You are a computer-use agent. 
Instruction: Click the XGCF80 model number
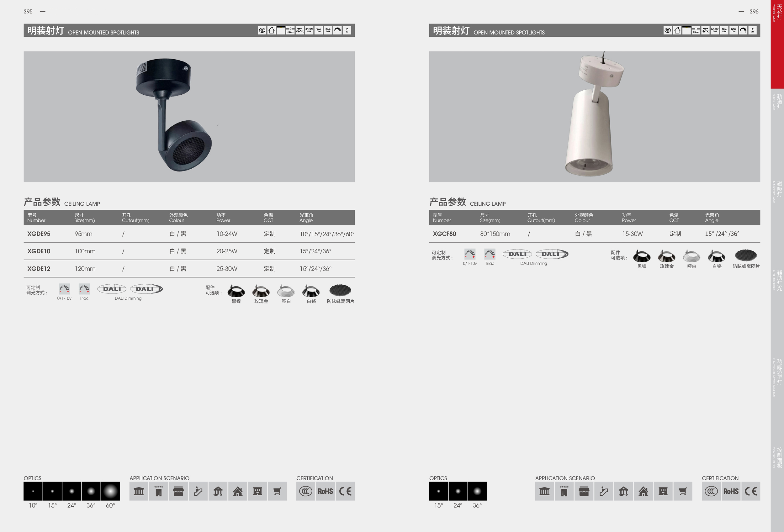click(444, 234)
